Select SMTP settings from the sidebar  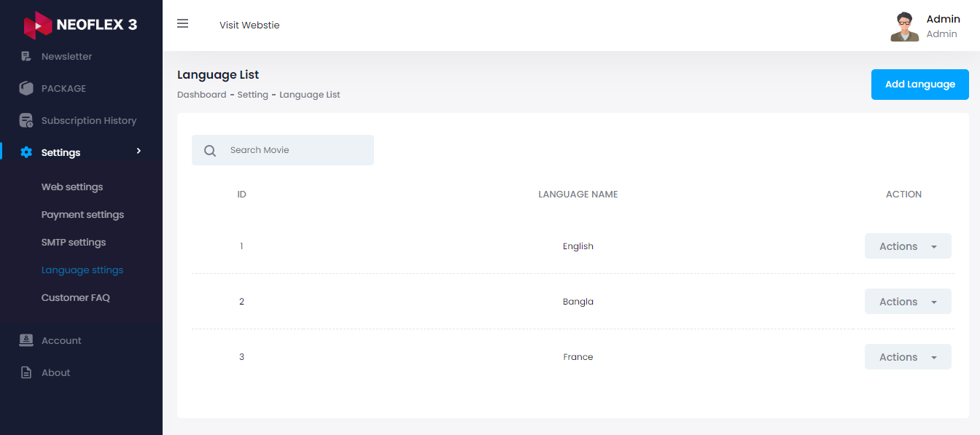click(x=73, y=242)
